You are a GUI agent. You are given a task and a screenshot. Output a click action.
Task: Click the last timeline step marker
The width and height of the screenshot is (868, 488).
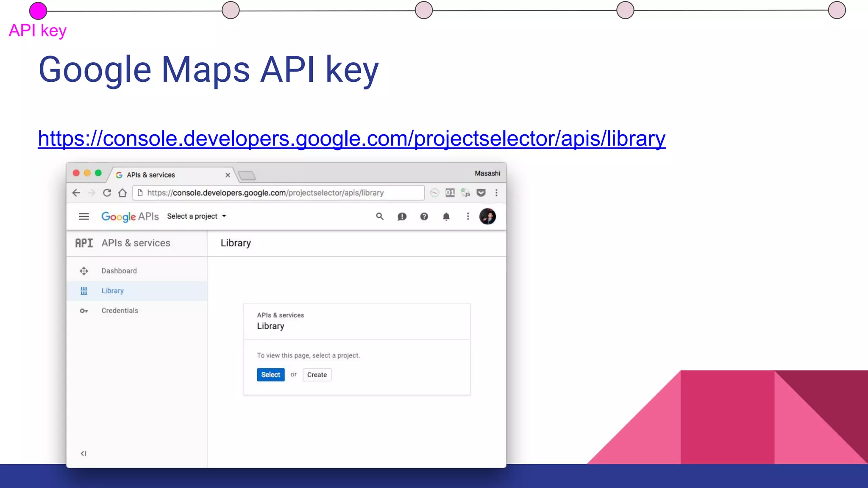coord(837,10)
